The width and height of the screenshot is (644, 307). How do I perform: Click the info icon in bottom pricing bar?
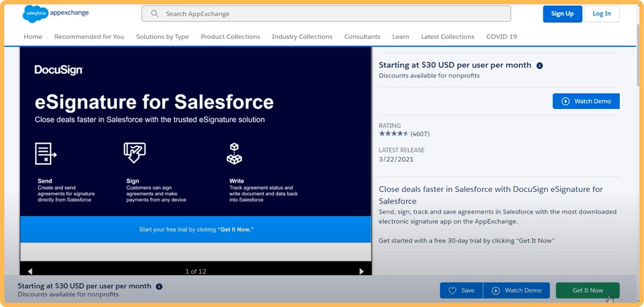click(159, 286)
